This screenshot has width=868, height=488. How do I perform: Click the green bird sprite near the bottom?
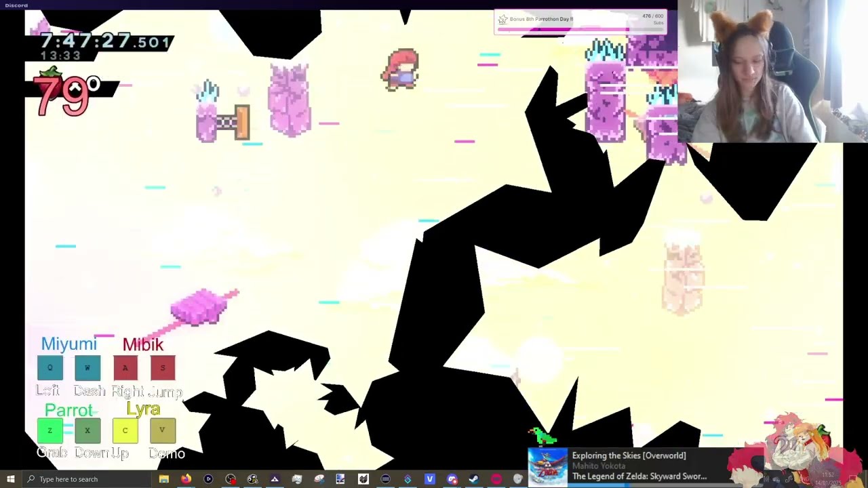tap(542, 436)
